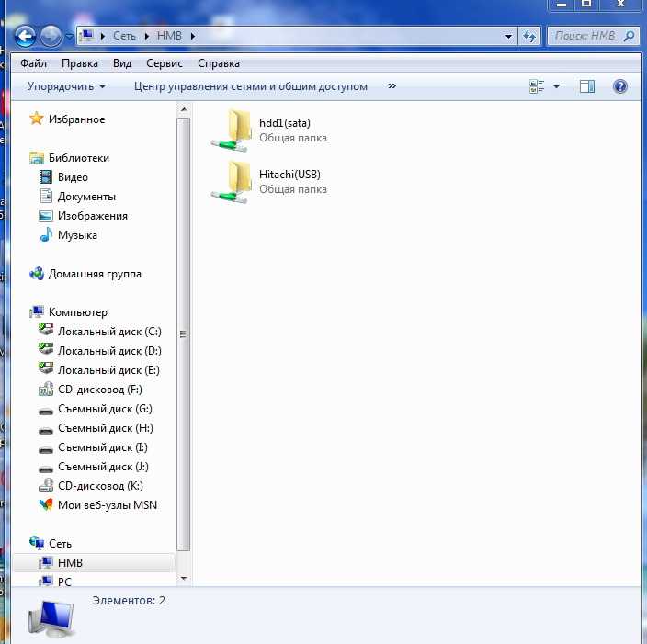Click the Видео library icon
The image size is (647, 644).
(46, 177)
